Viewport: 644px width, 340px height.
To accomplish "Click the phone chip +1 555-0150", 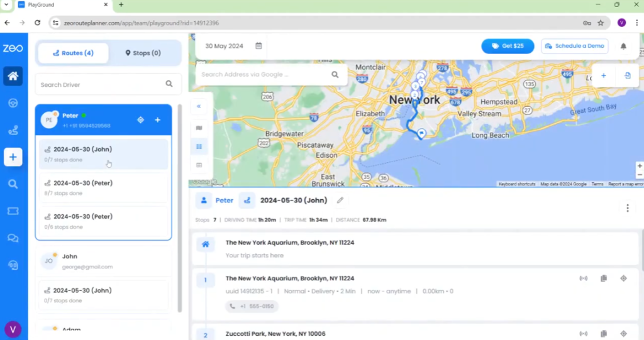I will [x=252, y=306].
